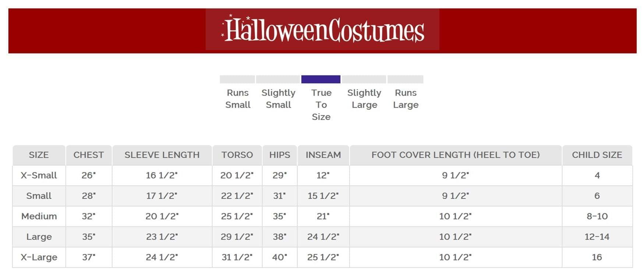Click the purple True To Size bar

321,79
